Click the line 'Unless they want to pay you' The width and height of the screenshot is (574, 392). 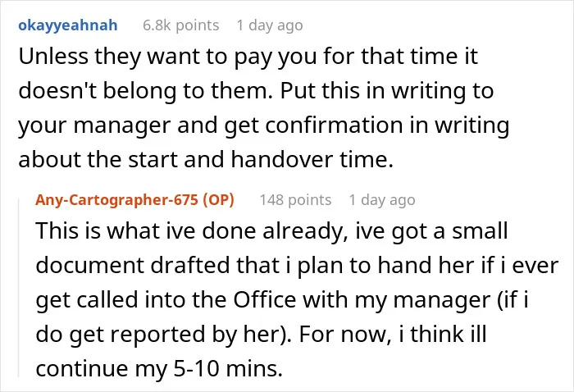[248, 57]
